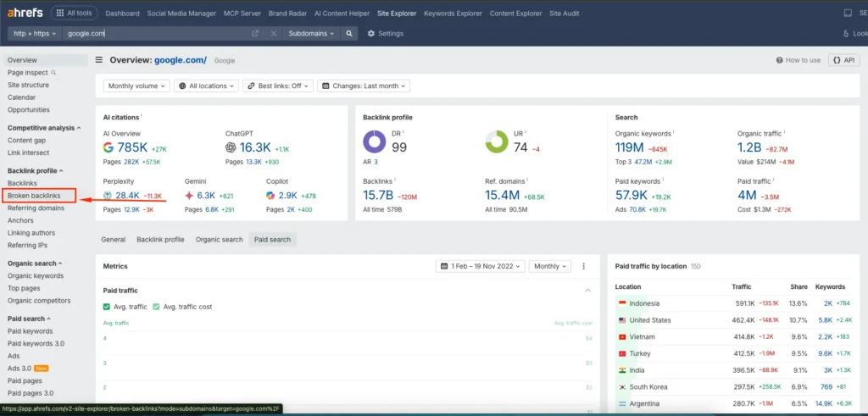The height and width of the screenshot is (416, 868).
Task: Click the UR donut chart
Action: [497, 141]
